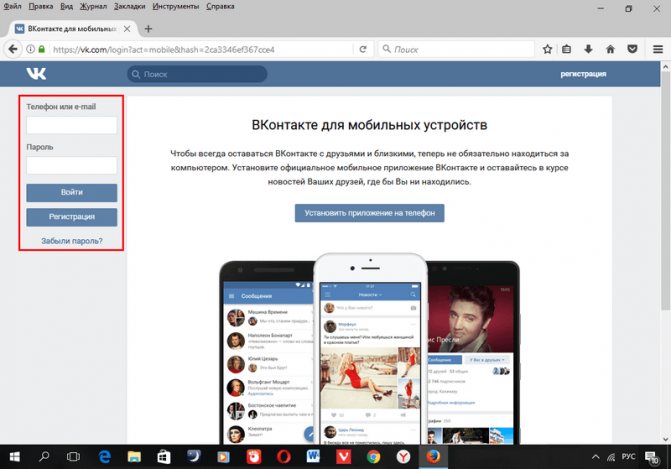Click the VK header Поиск search field

point(197,74)
